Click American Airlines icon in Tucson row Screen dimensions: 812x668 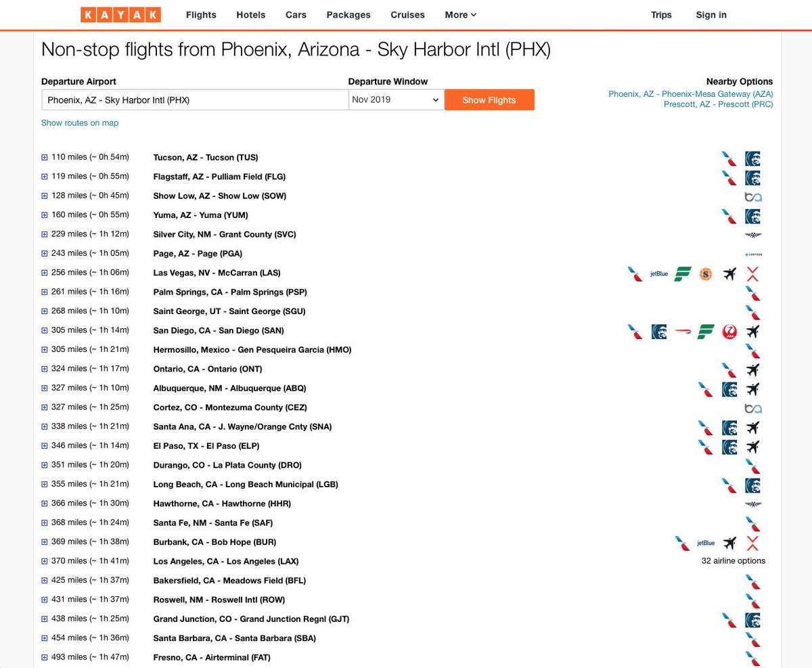[729, 159]
